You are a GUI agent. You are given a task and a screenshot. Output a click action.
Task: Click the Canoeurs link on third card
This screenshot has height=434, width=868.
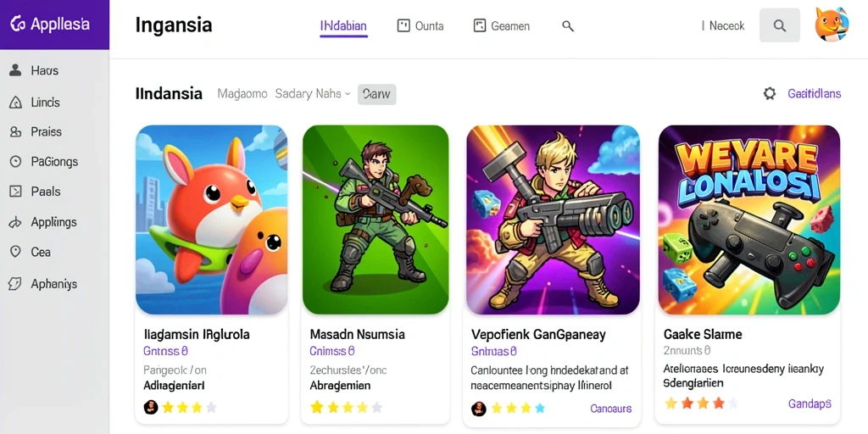point(610,409)
